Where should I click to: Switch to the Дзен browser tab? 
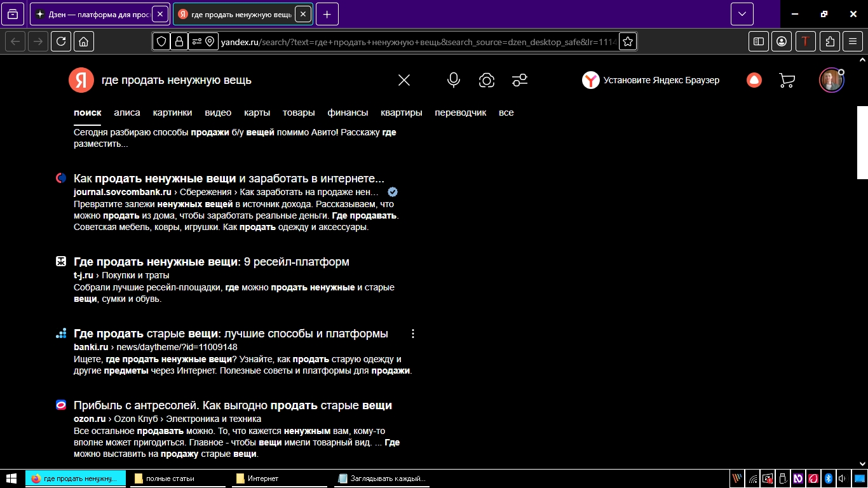92,14
